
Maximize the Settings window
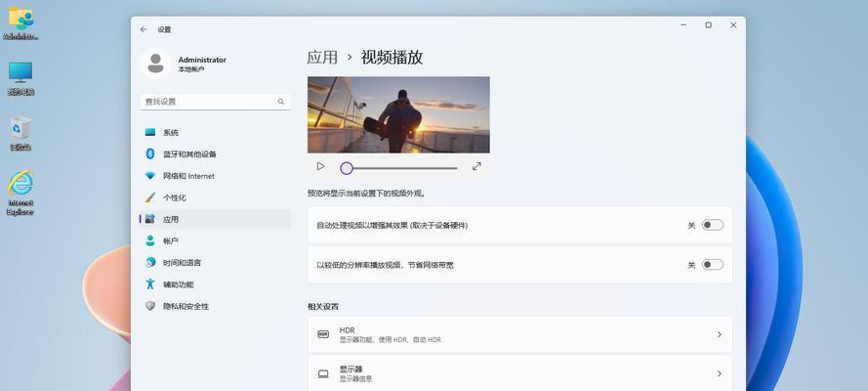pos(708,24)
